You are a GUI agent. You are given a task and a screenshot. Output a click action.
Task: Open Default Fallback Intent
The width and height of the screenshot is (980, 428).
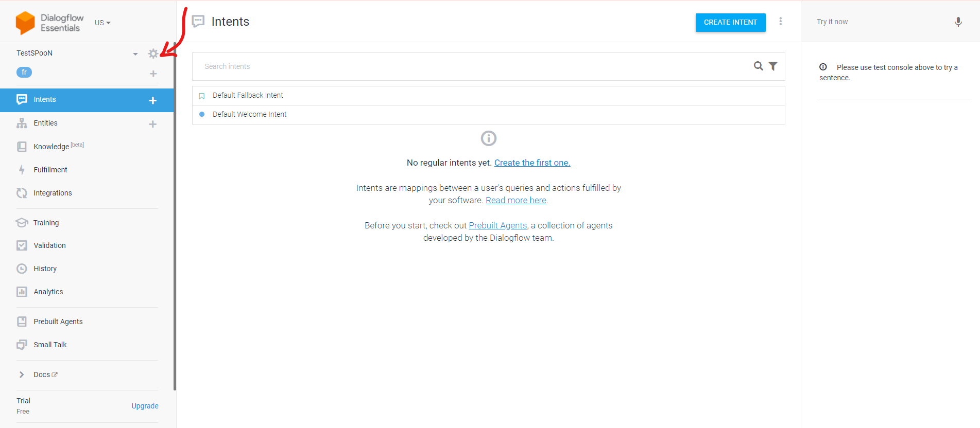tap(488, 96)
